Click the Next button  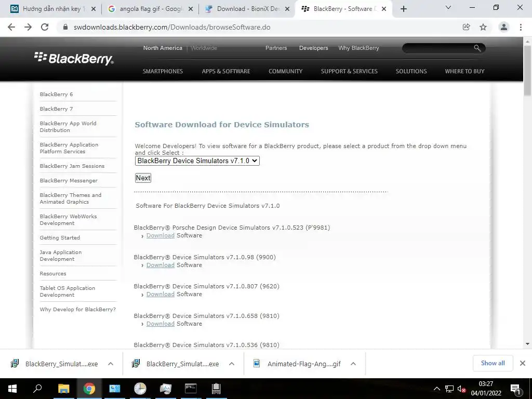(143, 178)
